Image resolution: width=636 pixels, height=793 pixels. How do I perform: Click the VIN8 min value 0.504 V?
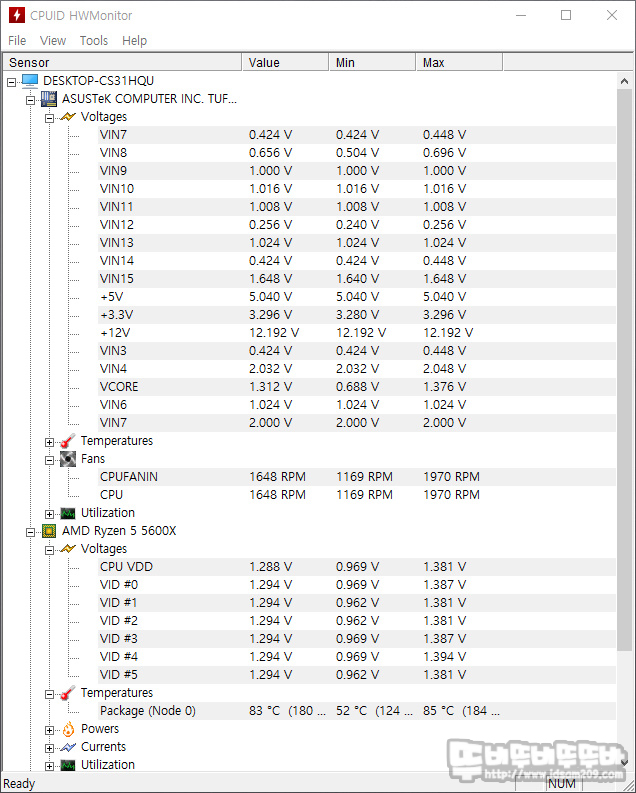(357, 153)
